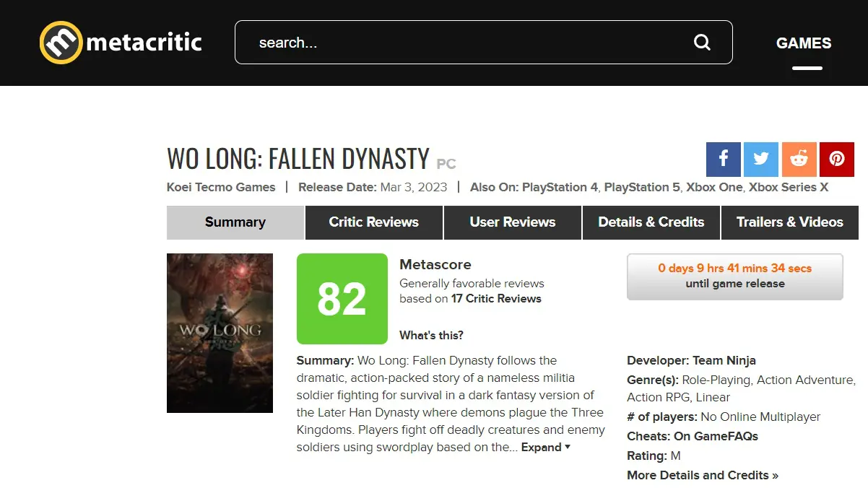Open the Team Ninja developer link
Screen dimensions: 868x488
724,360
